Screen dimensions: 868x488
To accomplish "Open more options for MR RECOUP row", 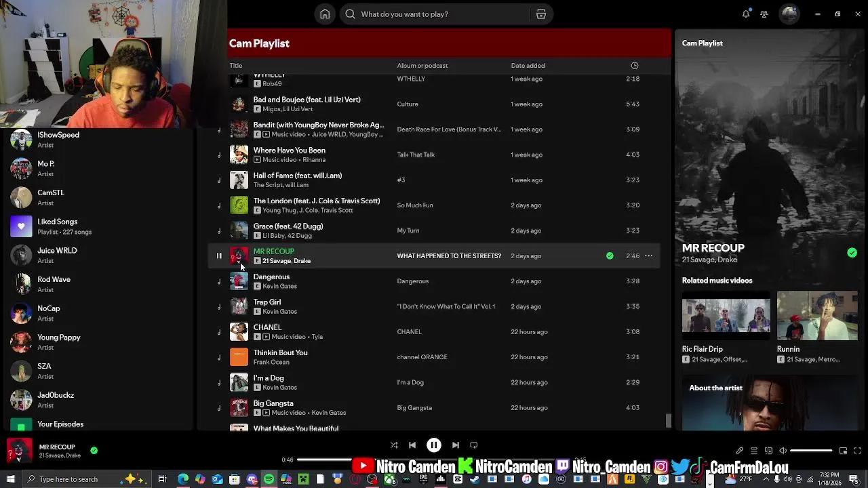I will tap(648, 256).
